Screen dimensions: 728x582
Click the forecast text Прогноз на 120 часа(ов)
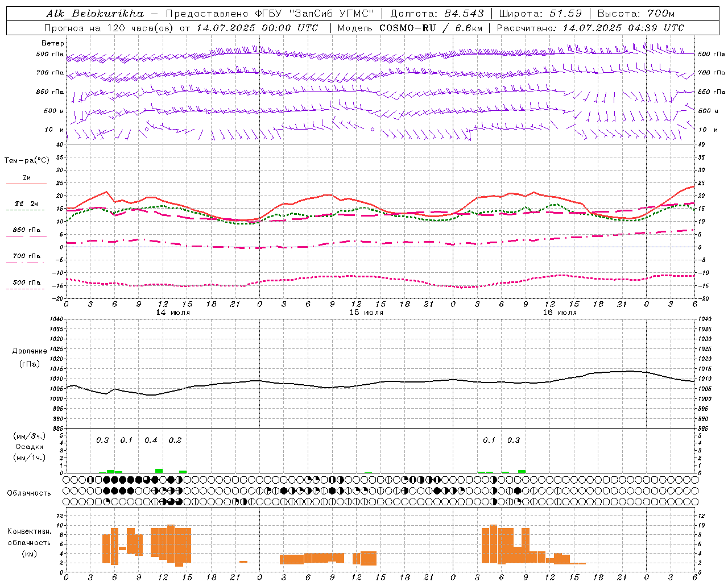coord(109,28)
